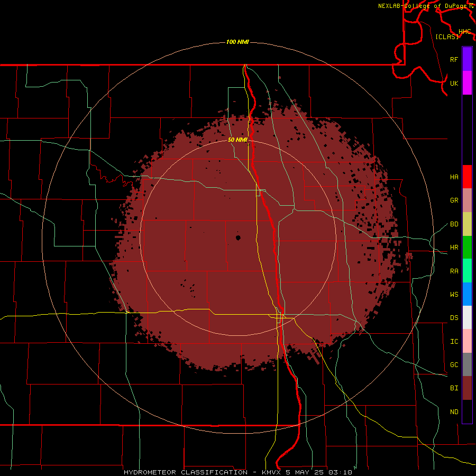Click the "GC" legend label

[x=454, y=365]
